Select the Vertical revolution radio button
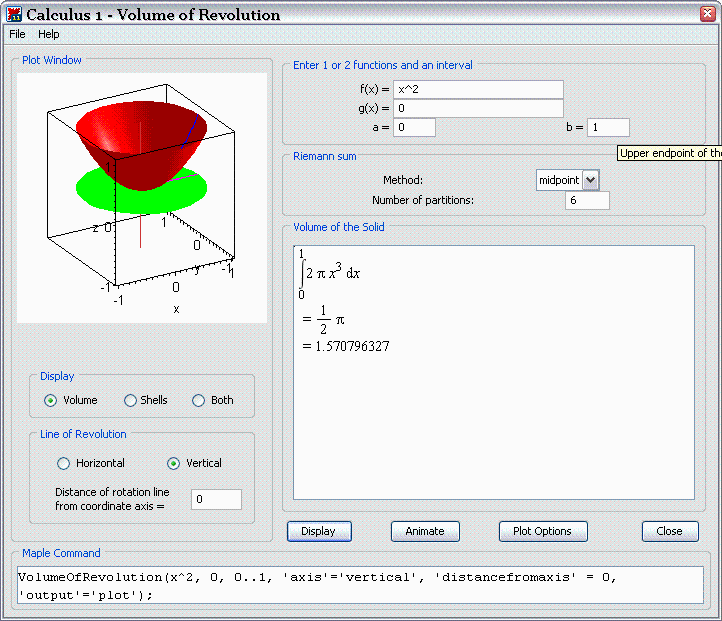722x621 pixels. click(173, 463)
